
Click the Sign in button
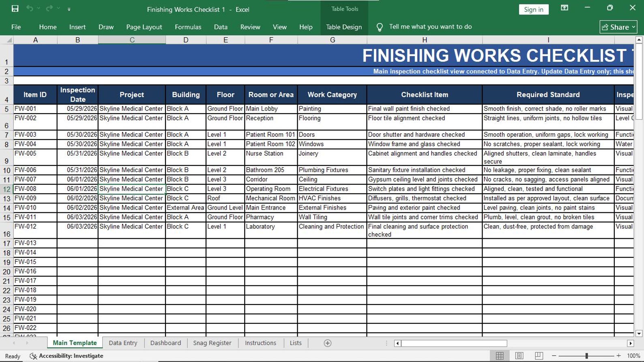coord(533,9)
